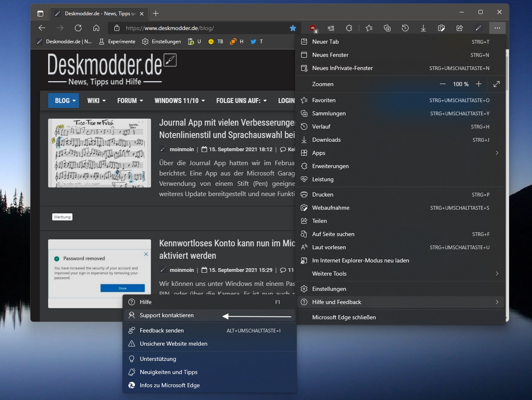Enter full screen via zoom row icon
Image resolution: width=532 pixels, height=400 pixels.
tap(497, 84)
